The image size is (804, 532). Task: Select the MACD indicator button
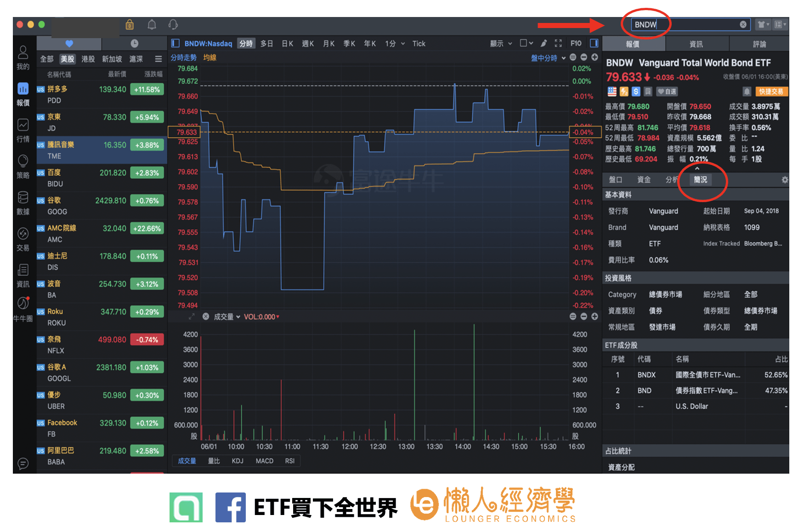pos(265,461)
